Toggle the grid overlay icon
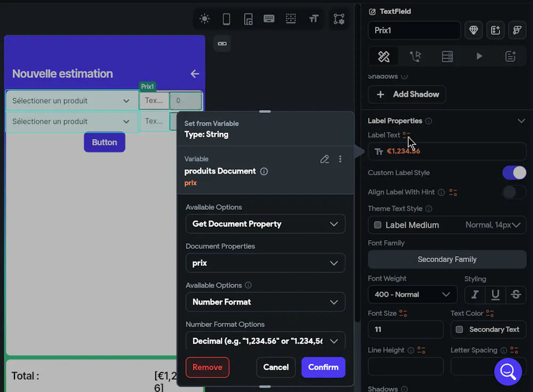 290,18
